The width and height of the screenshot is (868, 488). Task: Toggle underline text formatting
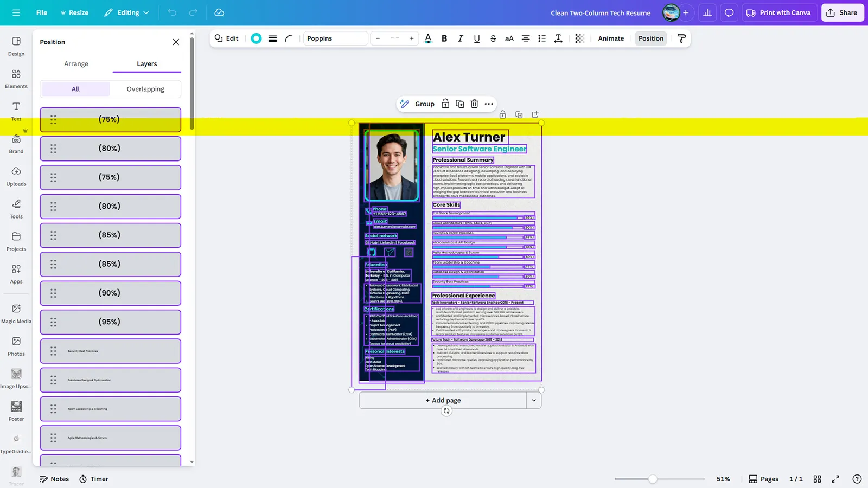(x=477, y=38)
